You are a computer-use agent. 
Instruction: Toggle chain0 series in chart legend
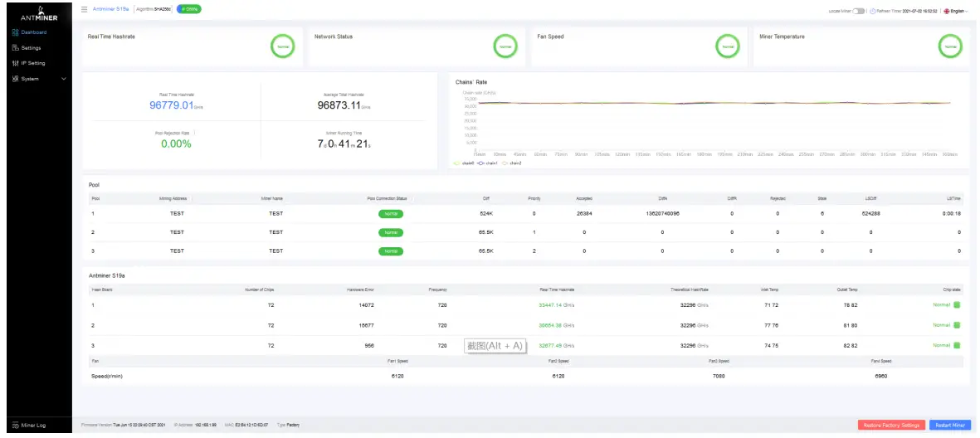pyautogui.click(x=465, y=163)
